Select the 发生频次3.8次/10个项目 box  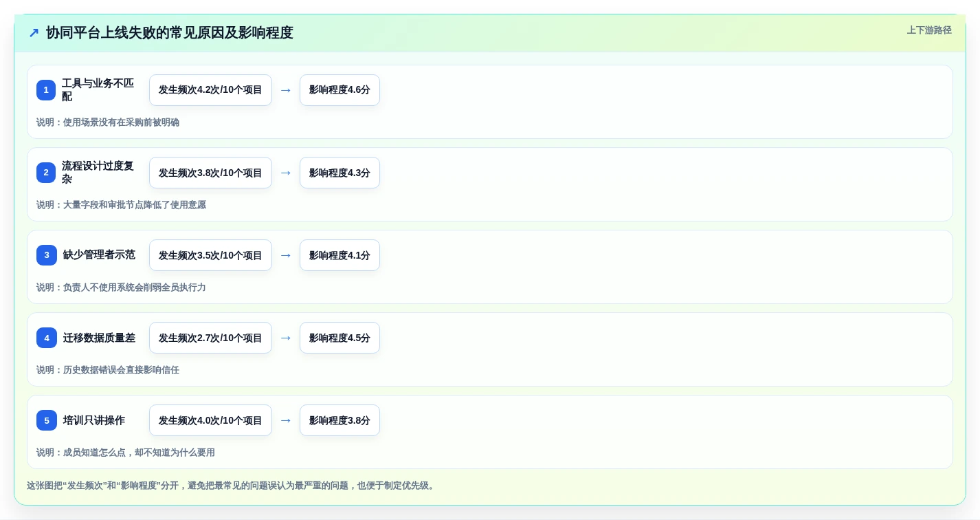(210, 173)
